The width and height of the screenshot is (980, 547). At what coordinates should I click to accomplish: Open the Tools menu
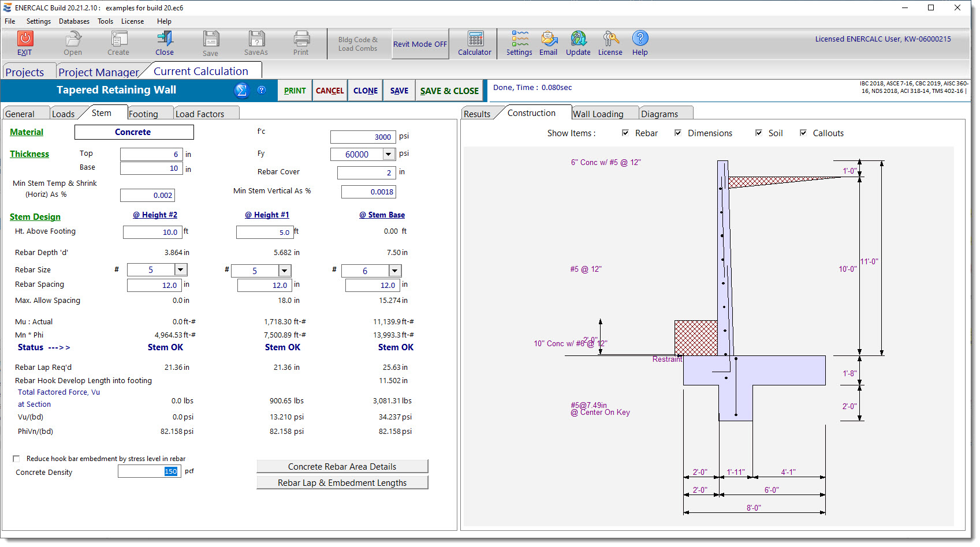(105, 21)
